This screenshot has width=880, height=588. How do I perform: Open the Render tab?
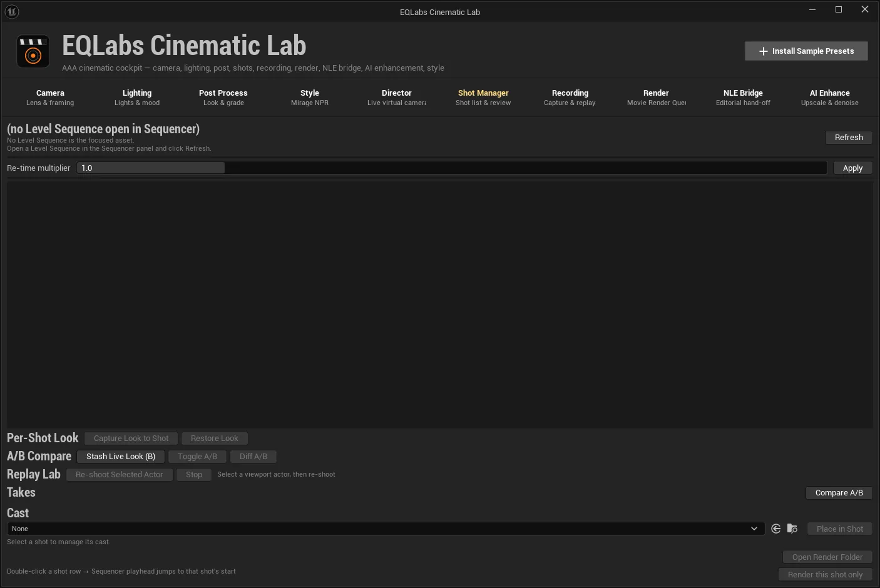click(x=656, y=98)
